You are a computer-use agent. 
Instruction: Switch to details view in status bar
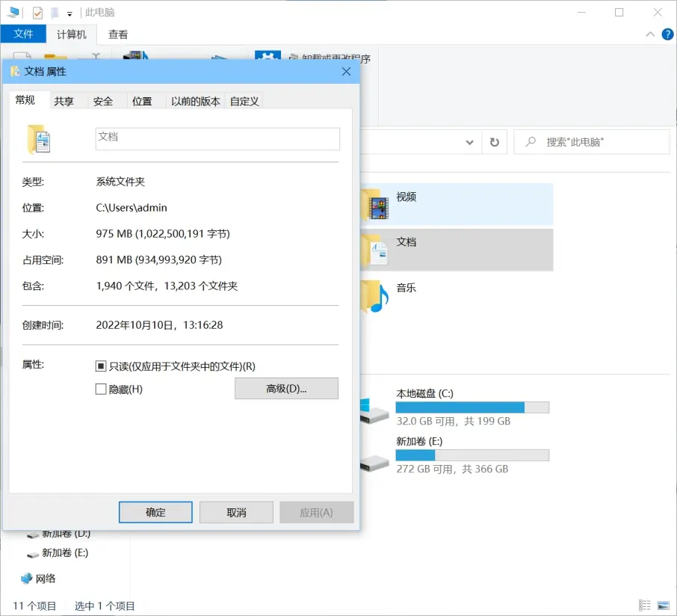click(x=645, y=606)
